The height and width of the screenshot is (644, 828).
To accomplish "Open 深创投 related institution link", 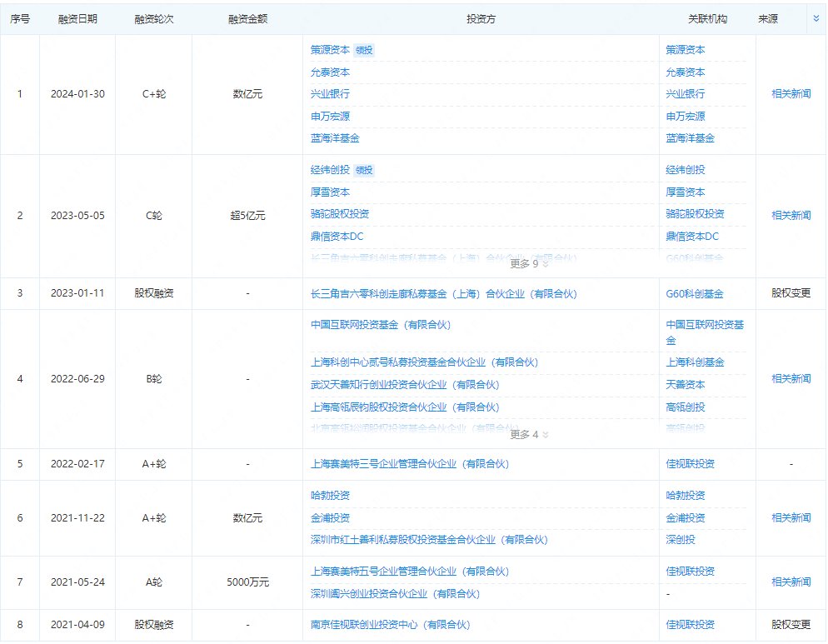I will point(681,540).
